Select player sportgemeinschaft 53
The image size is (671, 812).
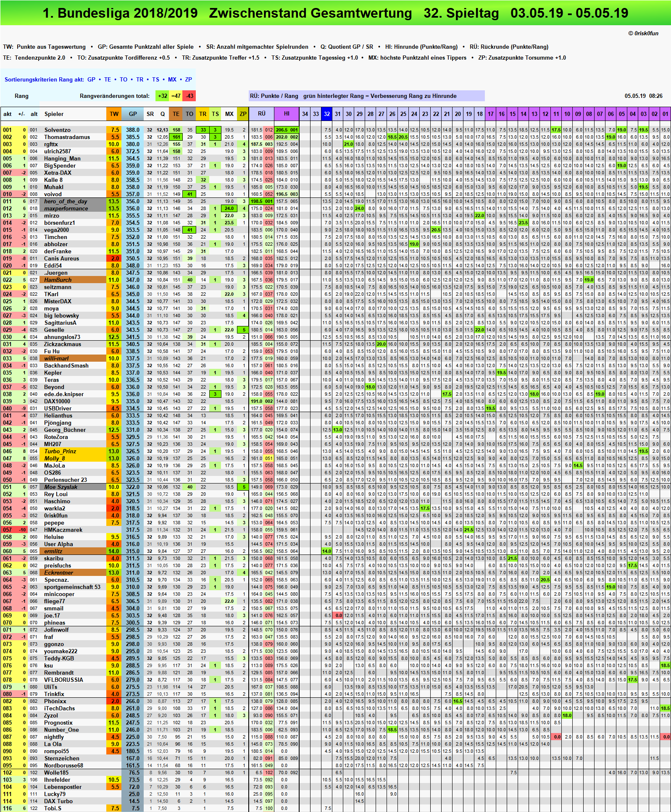72,587
